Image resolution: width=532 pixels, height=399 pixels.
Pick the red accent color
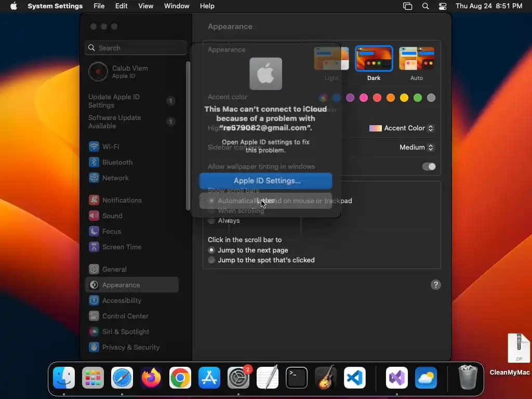coord(377,98)
